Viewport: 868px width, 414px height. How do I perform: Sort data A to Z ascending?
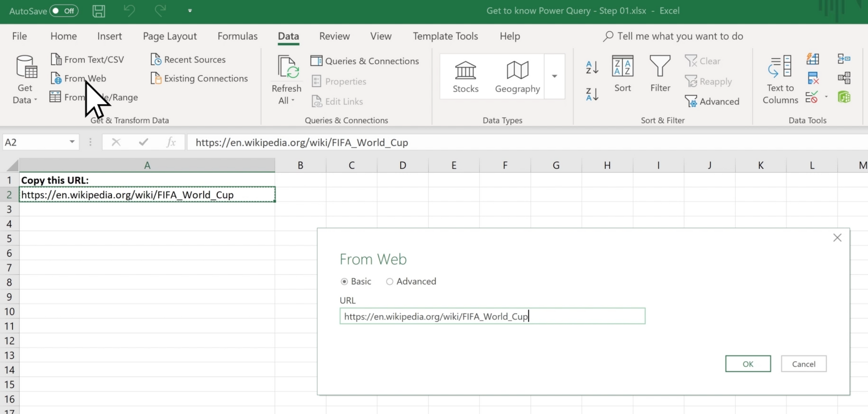coord(592,67)
